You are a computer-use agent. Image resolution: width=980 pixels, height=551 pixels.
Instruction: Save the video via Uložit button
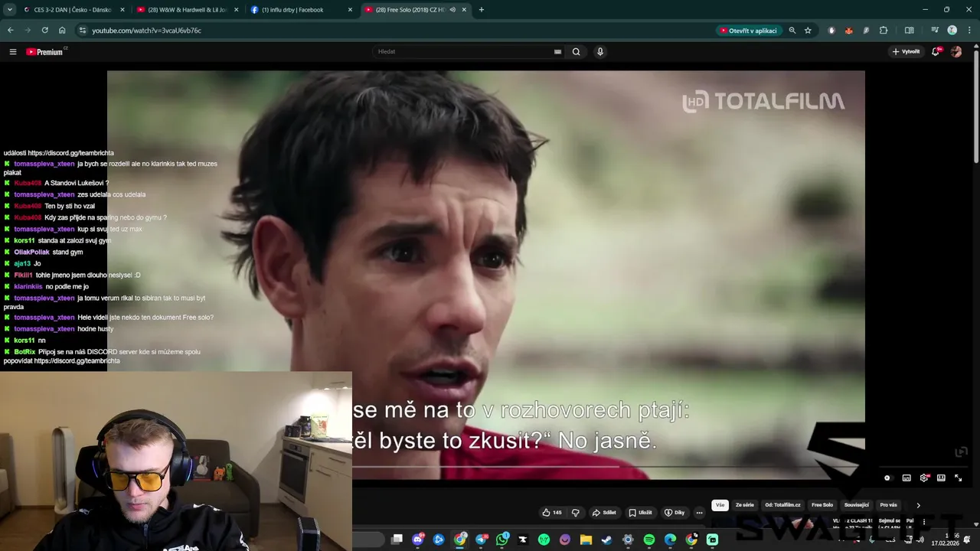pos(641,513)
